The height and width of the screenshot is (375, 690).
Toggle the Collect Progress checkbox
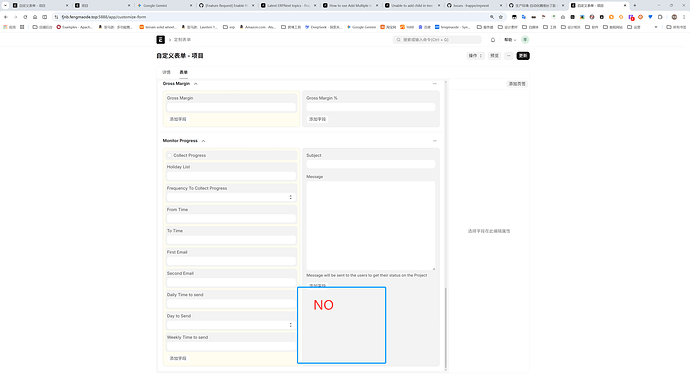169,155
